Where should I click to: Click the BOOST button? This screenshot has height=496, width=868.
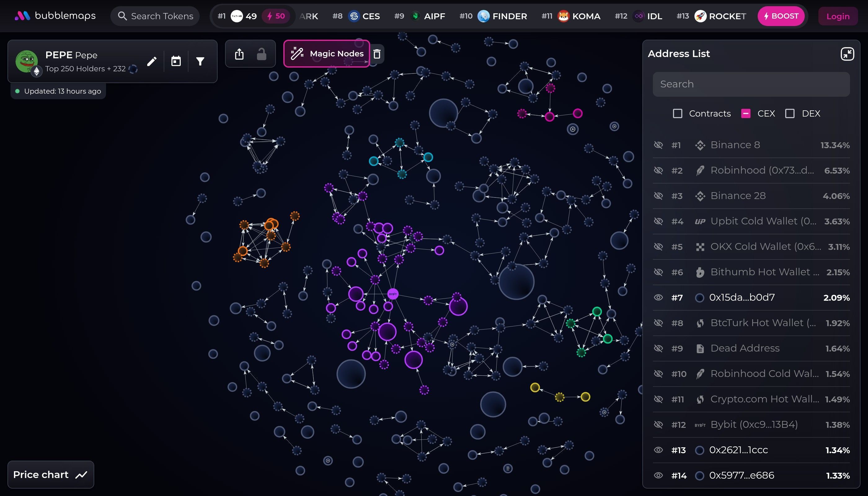(x=781, y=16)
